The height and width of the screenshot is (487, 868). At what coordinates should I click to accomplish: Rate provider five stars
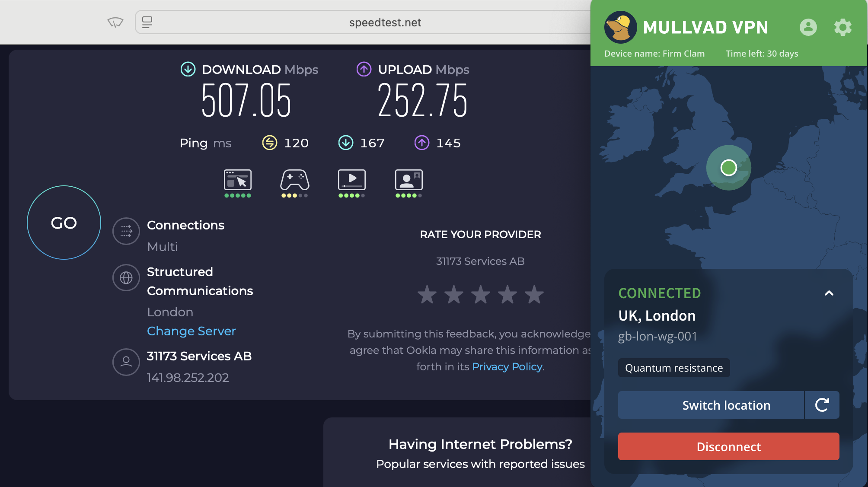pos(534,294)
